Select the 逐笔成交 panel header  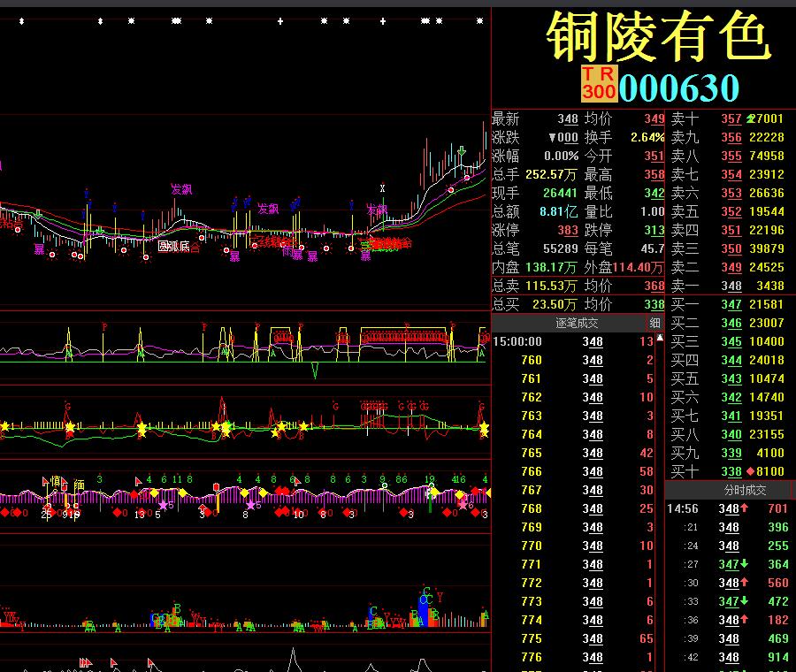click(577, 323)
